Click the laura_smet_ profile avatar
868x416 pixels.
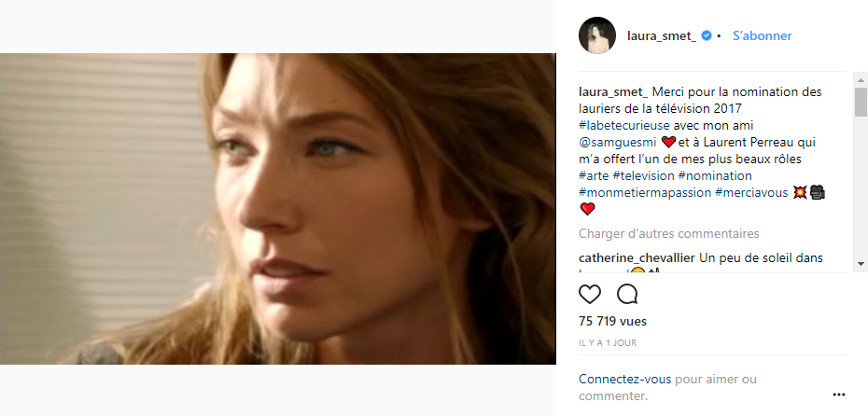pyautogui.click(x=597, y=35)
